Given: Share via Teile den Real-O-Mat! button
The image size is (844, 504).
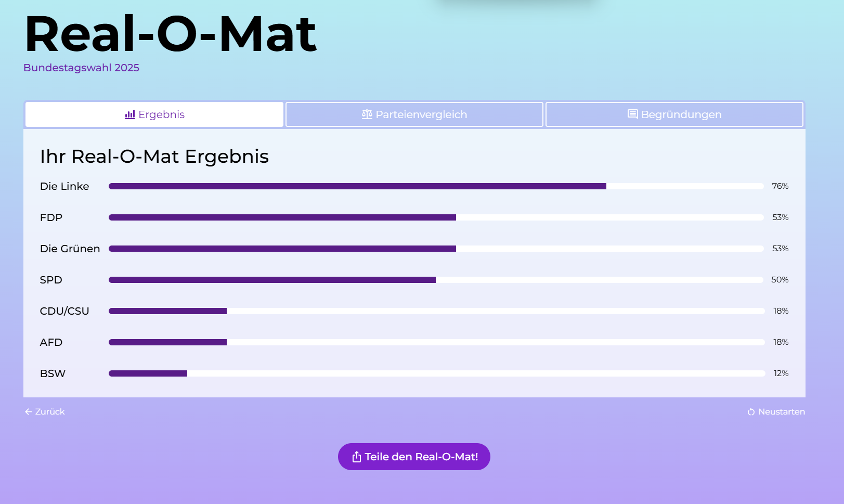Looking at the screenshot, I should [x=414, y=457].
